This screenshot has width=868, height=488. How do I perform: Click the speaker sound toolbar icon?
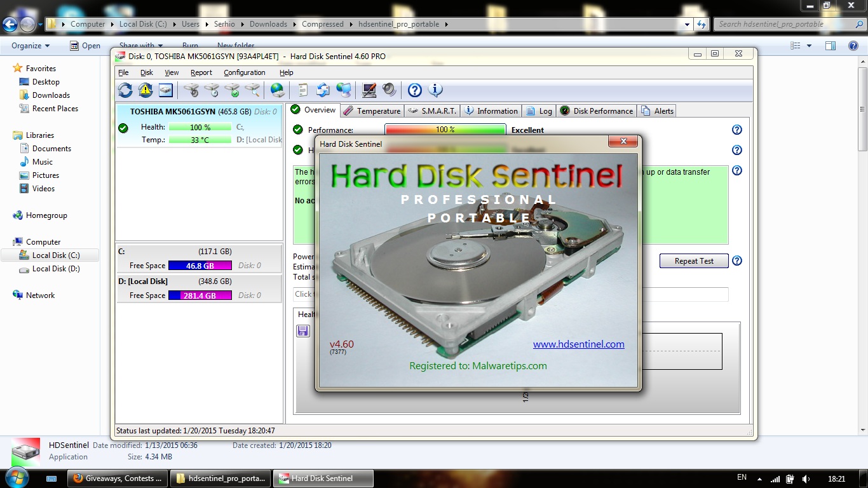tap(389, 90)
